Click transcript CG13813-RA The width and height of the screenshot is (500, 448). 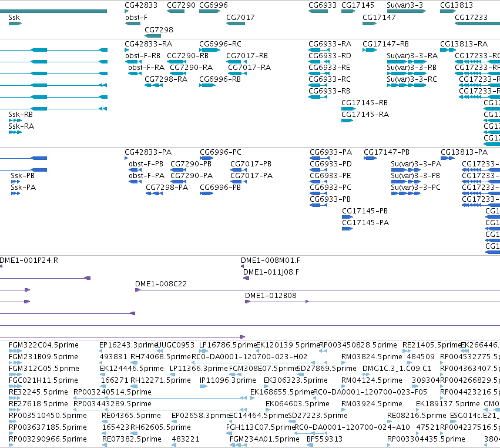coord(448,50)
